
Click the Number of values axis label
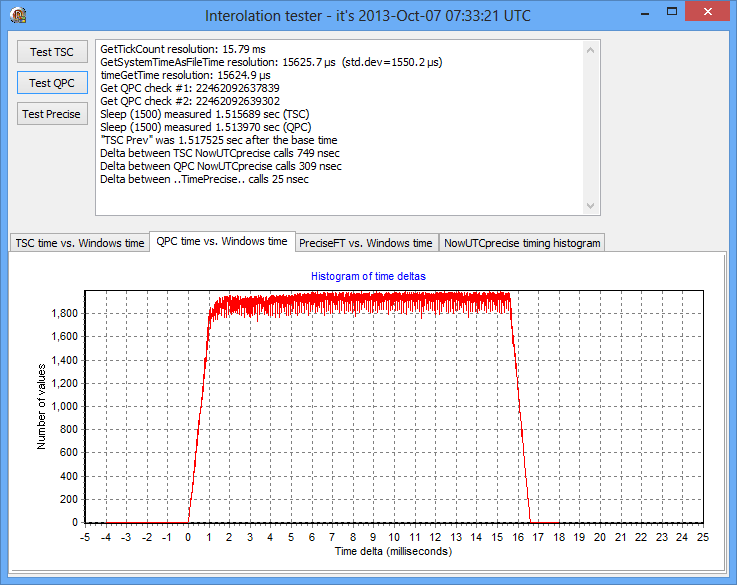[41, 406]
